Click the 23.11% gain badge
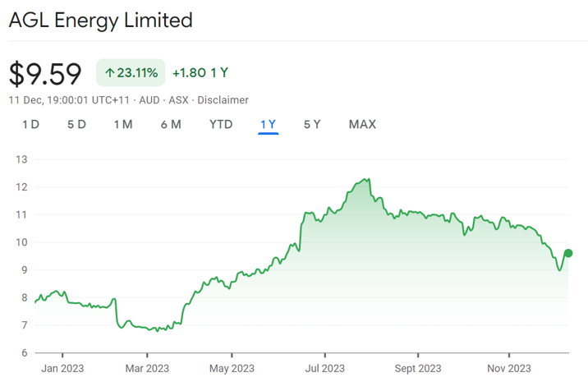 (x=131, y=72)
